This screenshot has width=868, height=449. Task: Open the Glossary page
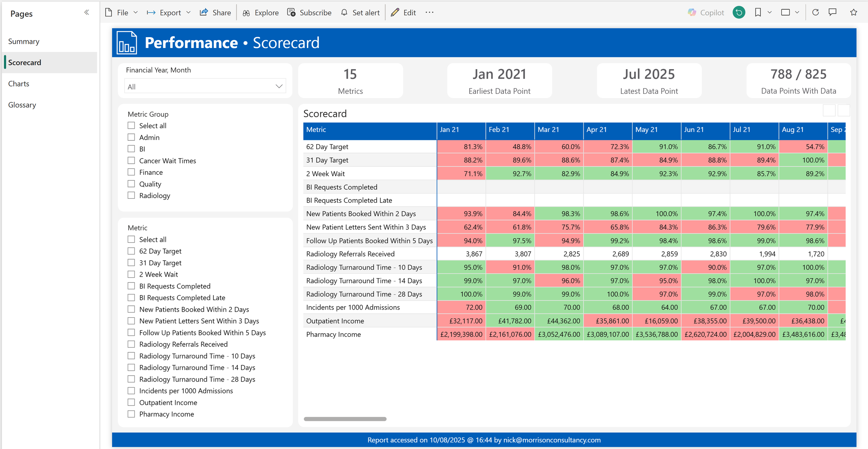pos(22,105)
